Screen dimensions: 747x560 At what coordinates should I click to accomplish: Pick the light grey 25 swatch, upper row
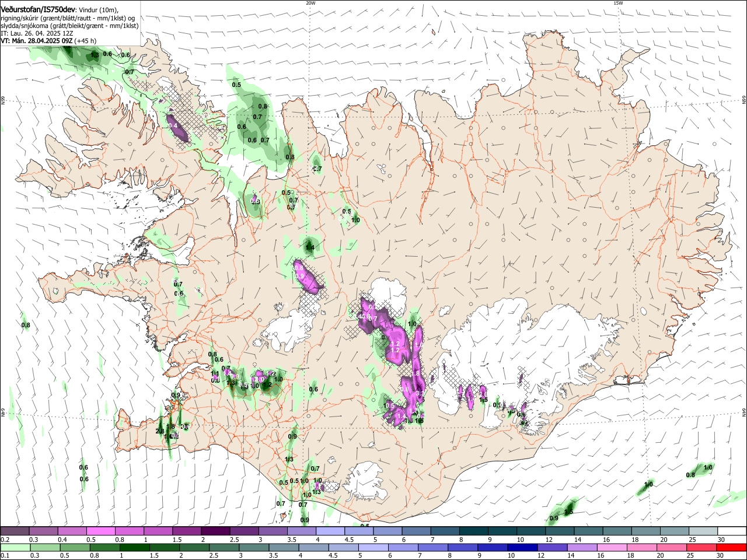pos(703,531)
